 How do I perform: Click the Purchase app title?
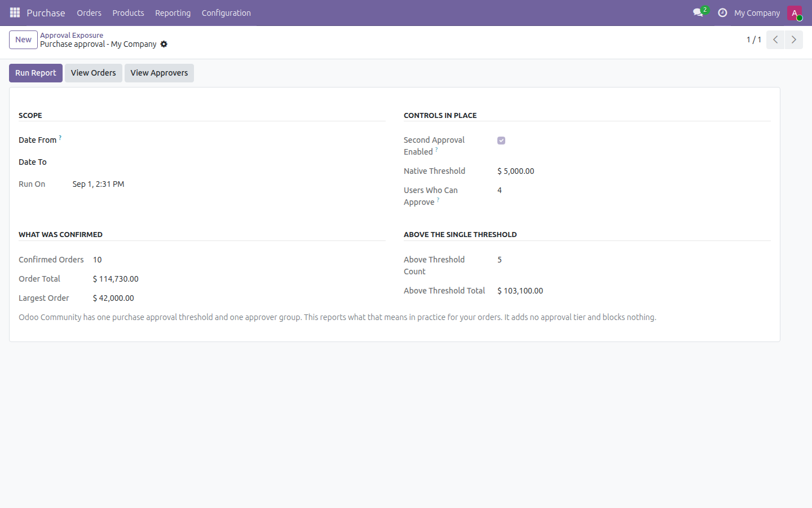tap(46, 12)
